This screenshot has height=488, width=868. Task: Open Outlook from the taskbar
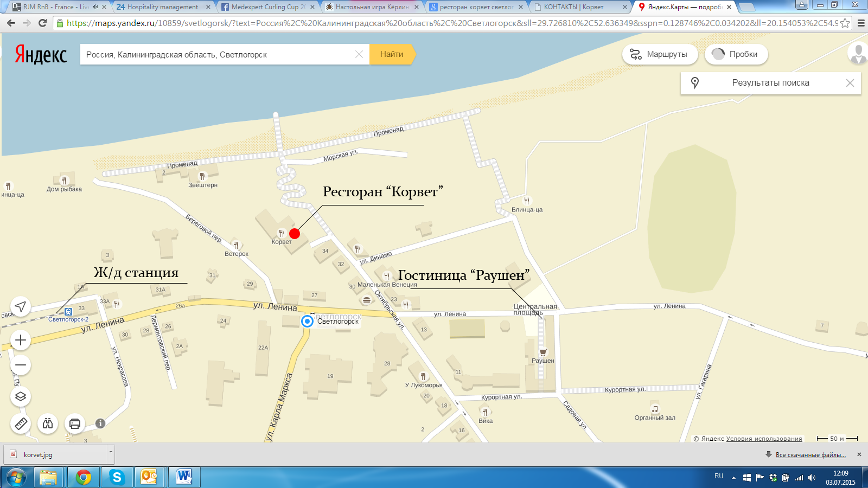(x=149, y=477)
